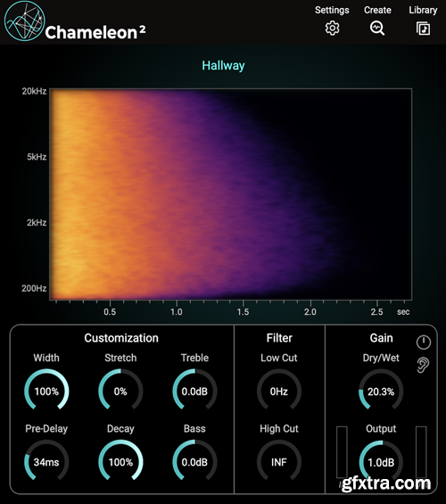
Task: Click the Pre-Delay knob at 34ms
Action: [46, 461]
